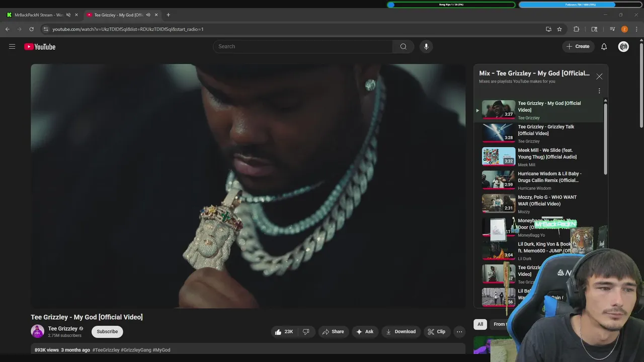This screenshot has height=362, width=644.
Task: Click the search magnifier button
Action: 403,46
